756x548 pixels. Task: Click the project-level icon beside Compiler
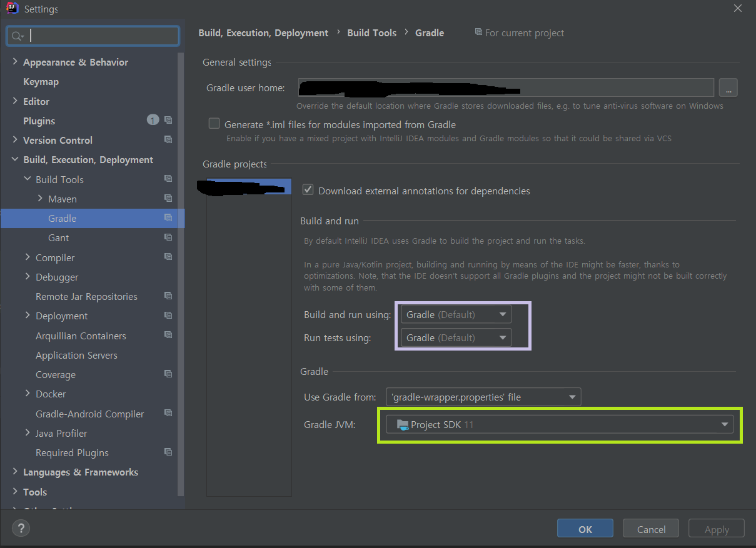click(168, 257)
